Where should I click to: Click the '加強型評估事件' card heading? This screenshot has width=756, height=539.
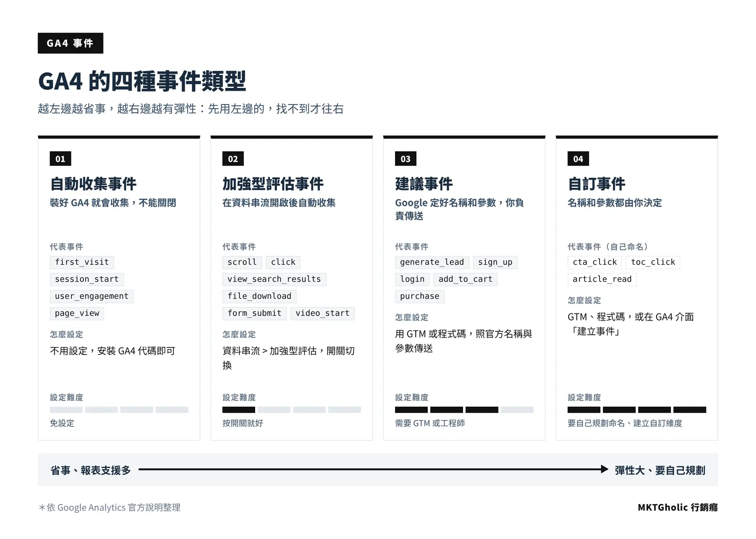273,184
